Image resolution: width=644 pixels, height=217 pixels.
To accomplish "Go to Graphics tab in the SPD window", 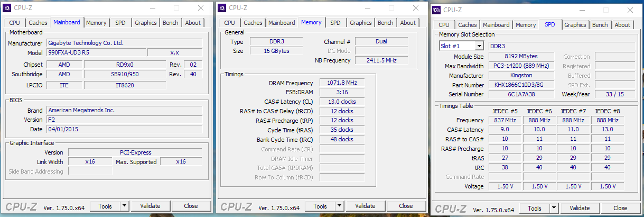I will coord(575,25).
